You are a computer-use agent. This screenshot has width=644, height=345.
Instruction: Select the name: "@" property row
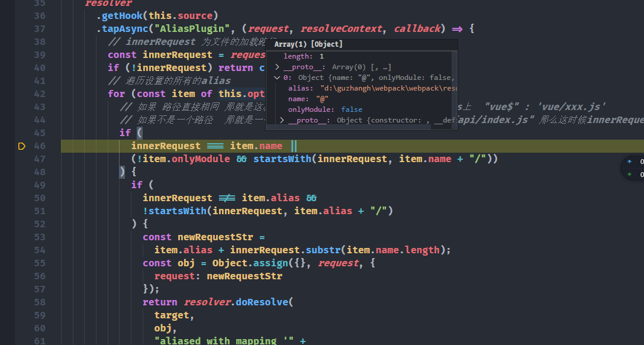click(x=308, y=99)
